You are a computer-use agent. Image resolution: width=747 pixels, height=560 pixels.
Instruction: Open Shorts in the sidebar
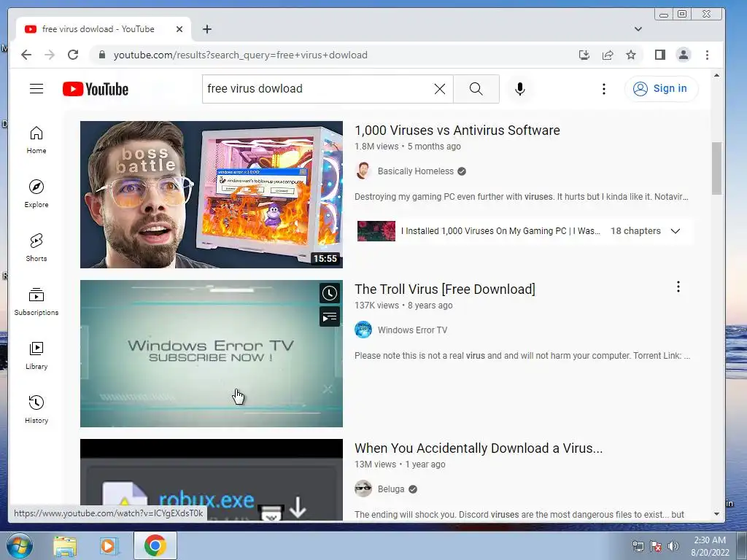[36, 248]
